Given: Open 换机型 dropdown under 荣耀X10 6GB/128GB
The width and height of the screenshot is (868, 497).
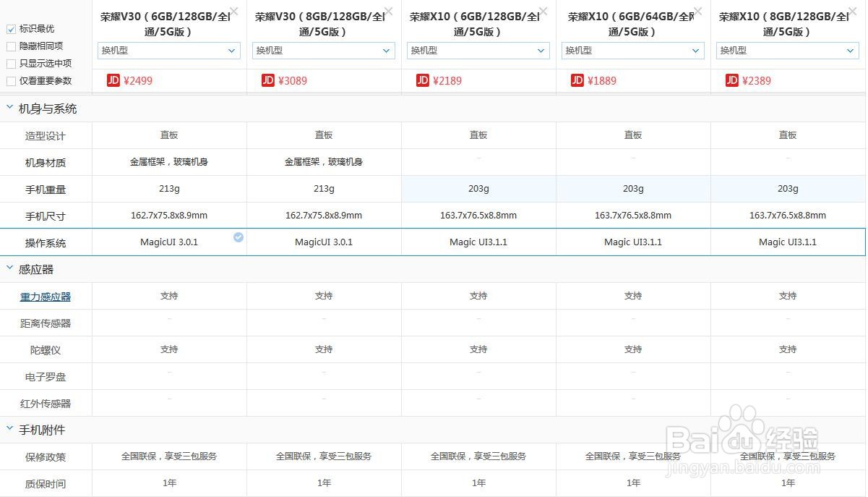Looking at the screenshot, I should (478, 51).
